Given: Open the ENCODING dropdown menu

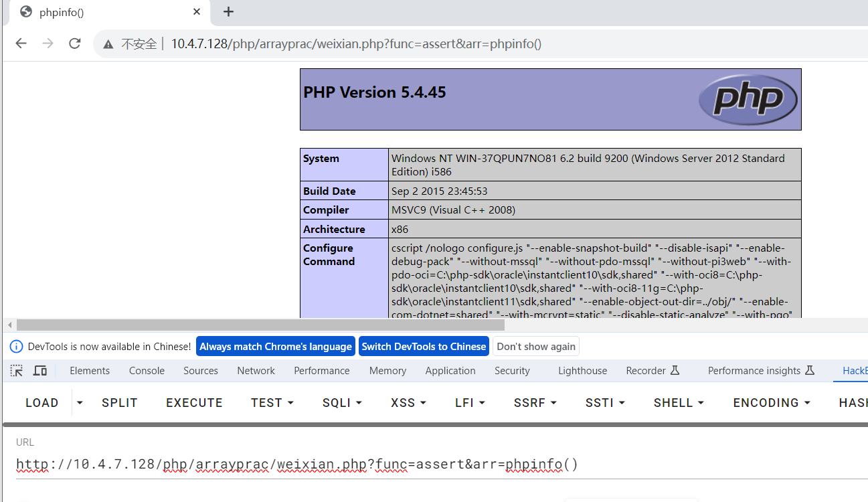Looking at the screenshot, I should (772, 402).
